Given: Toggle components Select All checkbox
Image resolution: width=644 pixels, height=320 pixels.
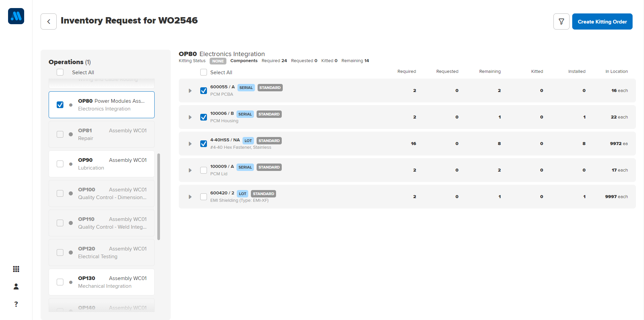Looking at the screenshot, I should tap(204, 73).
